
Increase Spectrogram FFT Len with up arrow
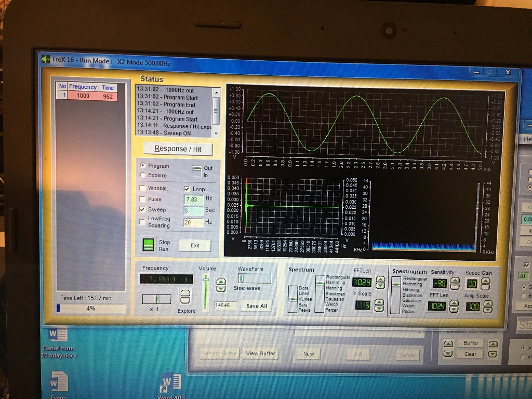point(454,303)
